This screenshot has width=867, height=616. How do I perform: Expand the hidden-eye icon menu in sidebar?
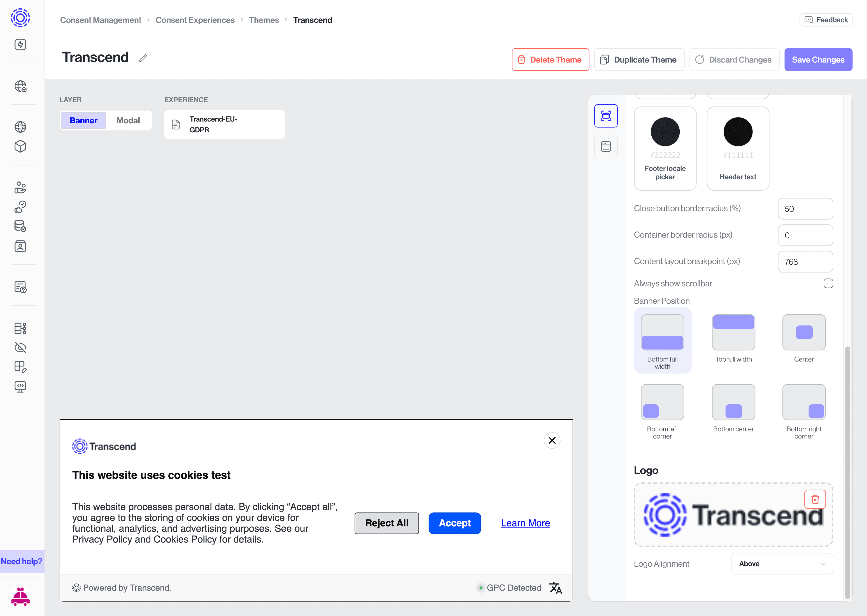coord(20,347)
